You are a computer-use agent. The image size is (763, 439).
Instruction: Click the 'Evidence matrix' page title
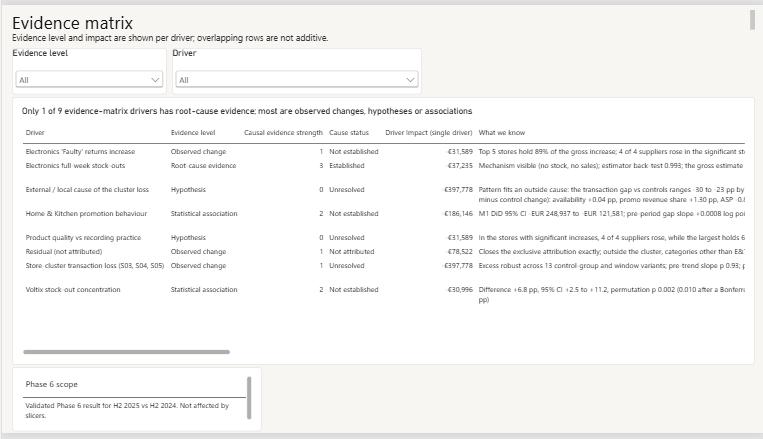point(73,23)
